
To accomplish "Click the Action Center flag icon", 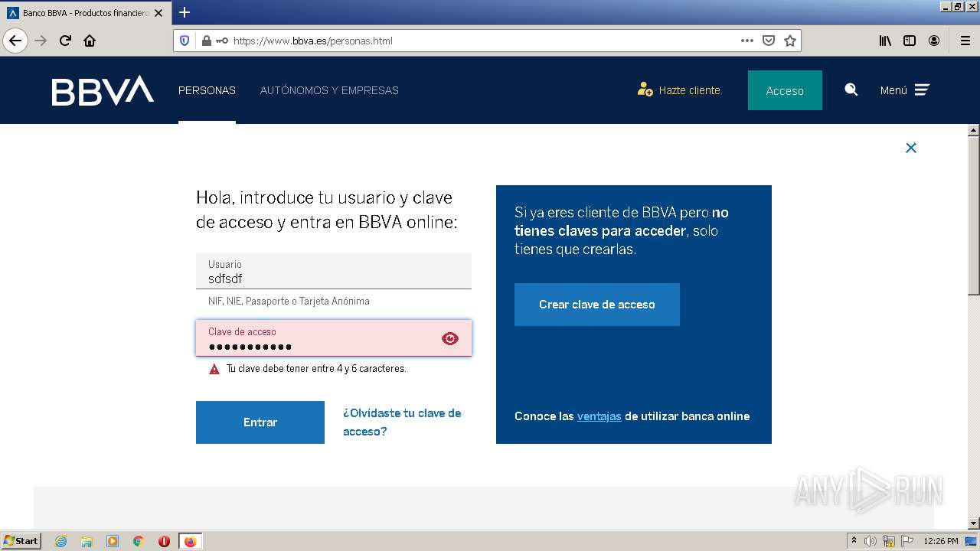I will [907, 541].
